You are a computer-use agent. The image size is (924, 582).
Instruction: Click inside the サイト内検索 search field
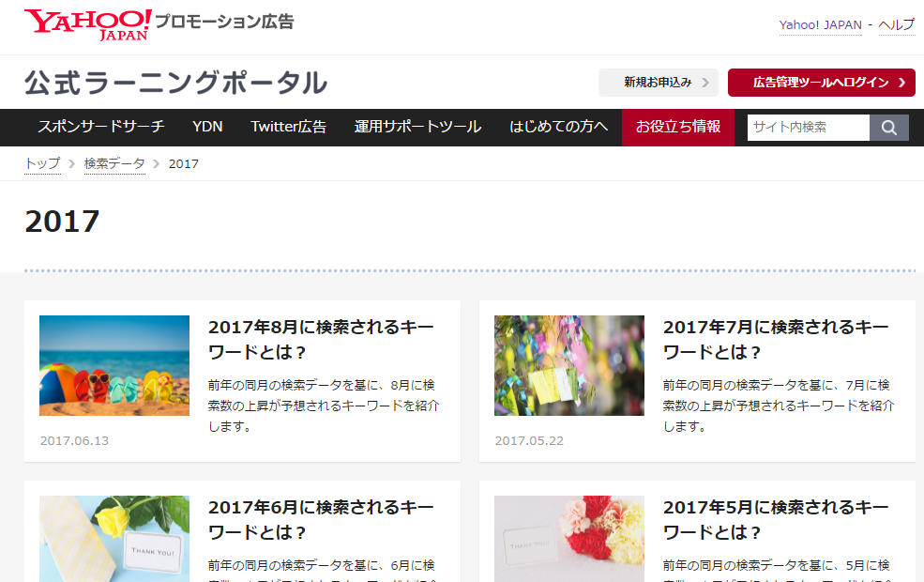click(807, 127)
